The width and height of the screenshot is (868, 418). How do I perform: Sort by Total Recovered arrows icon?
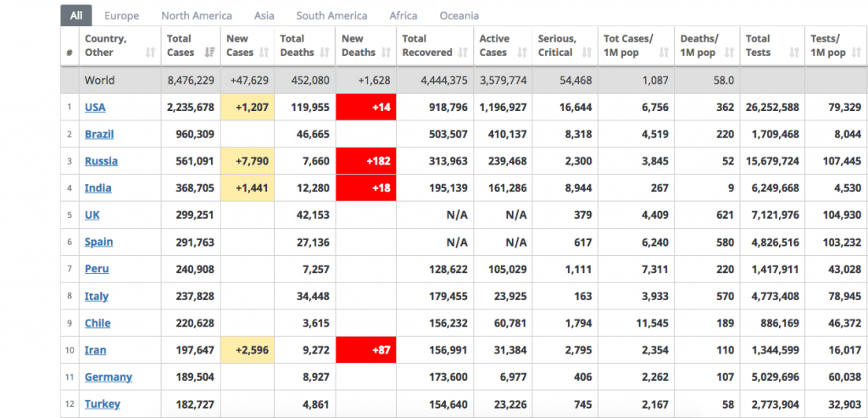[463, 53]
